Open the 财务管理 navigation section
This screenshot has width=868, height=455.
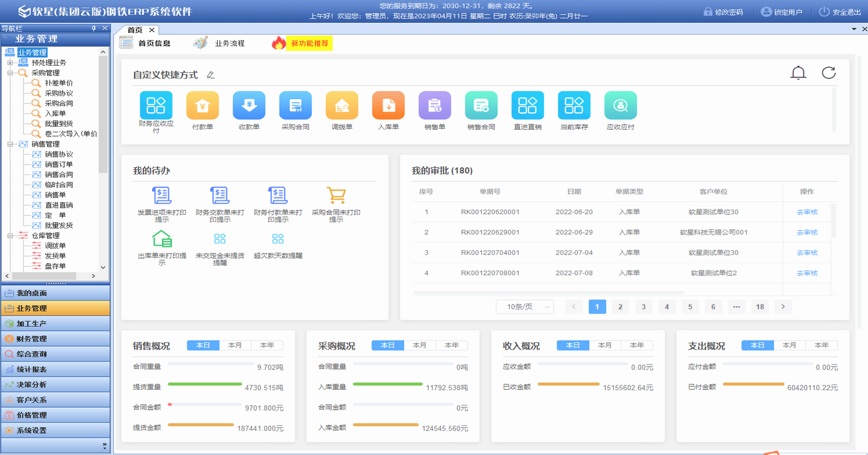click(55, 339)
